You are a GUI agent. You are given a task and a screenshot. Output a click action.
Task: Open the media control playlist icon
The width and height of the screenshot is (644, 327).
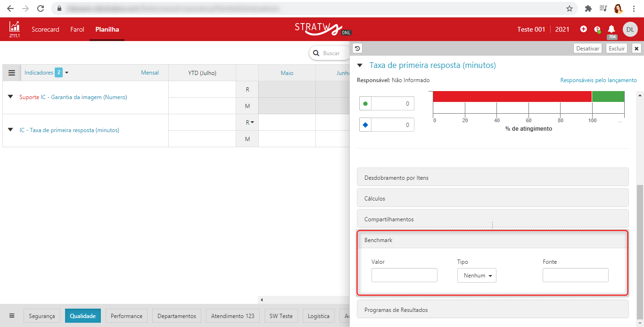[x=603, y=8]
